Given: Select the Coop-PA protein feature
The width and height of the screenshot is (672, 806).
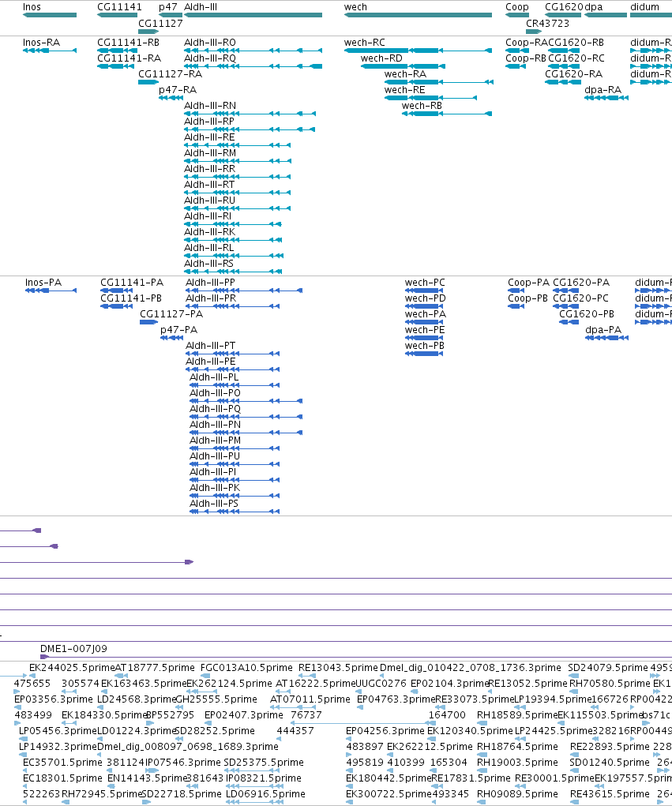Looking at the screenshot, I should [516, 291].
